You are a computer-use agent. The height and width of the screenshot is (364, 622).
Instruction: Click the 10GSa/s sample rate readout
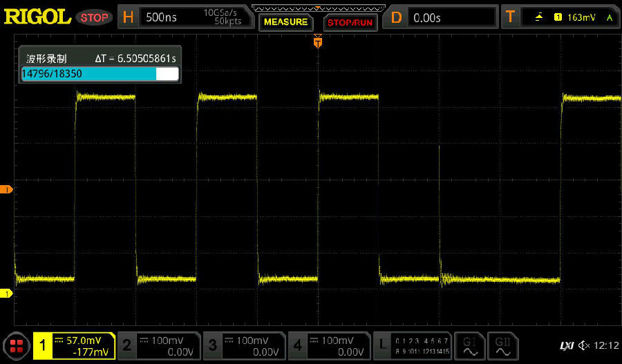[220, 12]
